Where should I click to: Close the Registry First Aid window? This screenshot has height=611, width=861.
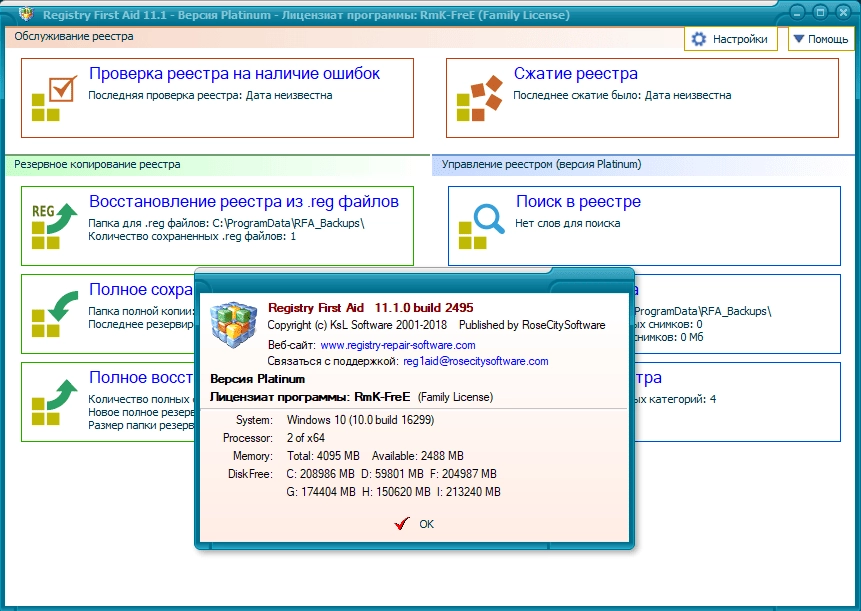point(843,12)
